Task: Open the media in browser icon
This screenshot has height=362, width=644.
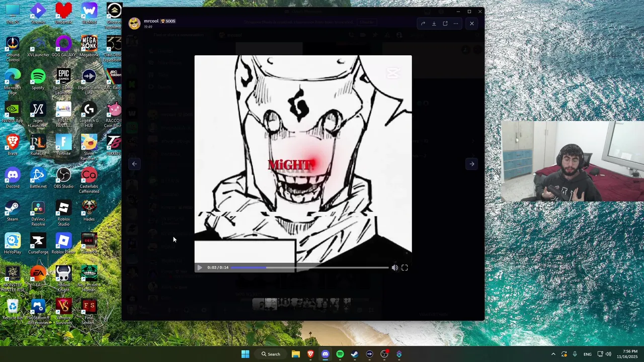Action: [445, 23]
